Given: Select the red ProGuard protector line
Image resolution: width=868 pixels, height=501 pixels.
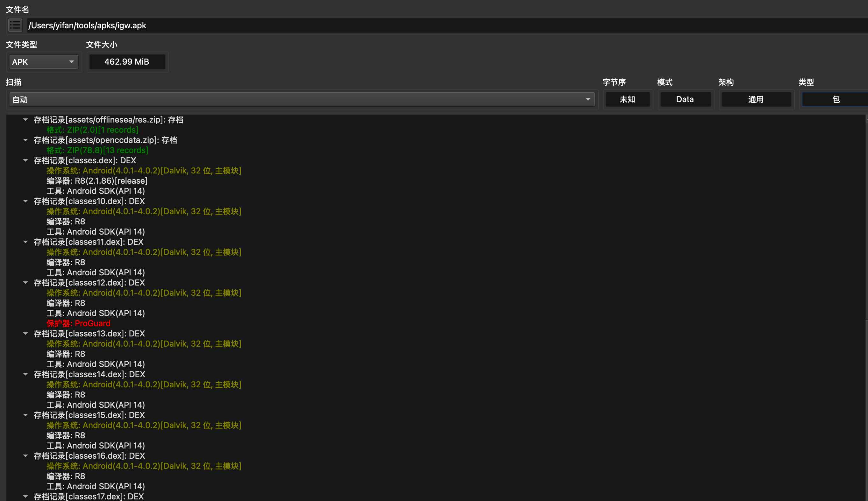Looking at the screenshot, I should 78,323.
